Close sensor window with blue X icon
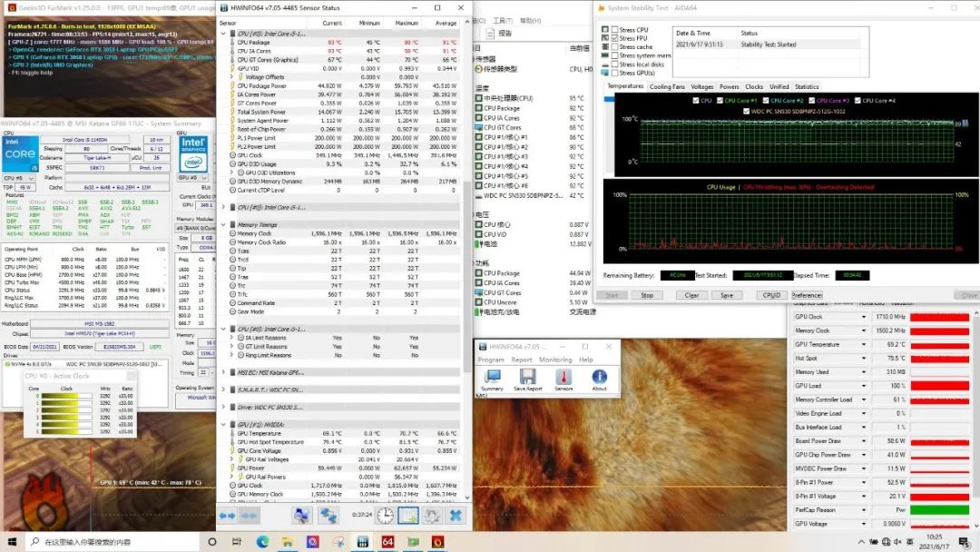The height and width of the screenshot is (552, 980). pyautogui.click(x=456, y=515)
